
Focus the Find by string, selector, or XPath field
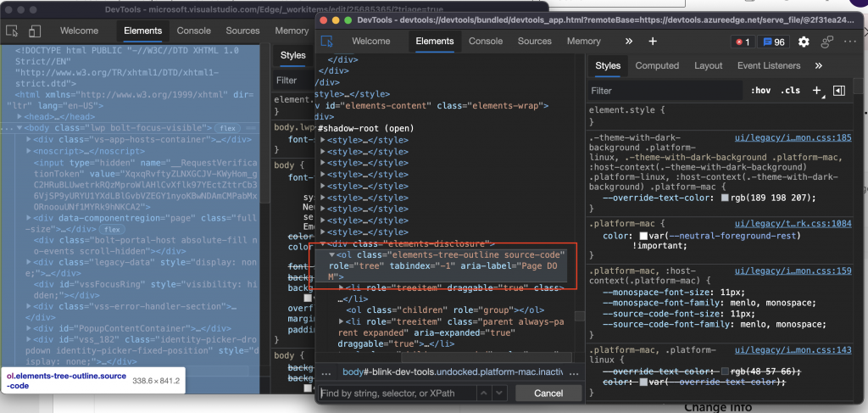click(x=397, y=393)
